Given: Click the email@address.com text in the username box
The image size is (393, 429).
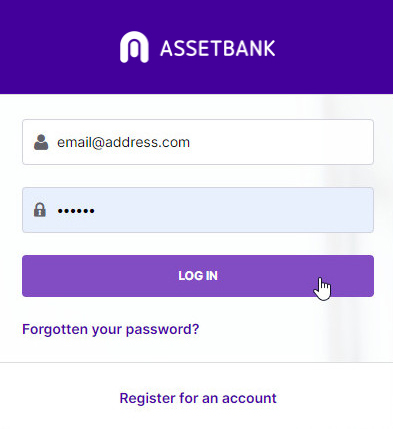Looking at the screenshot, I should coord(123,143).
